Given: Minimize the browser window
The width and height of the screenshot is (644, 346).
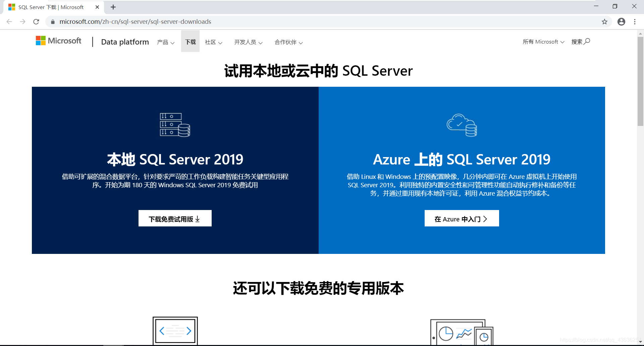Looking at the screenshot, I should (x=596, y=6).
